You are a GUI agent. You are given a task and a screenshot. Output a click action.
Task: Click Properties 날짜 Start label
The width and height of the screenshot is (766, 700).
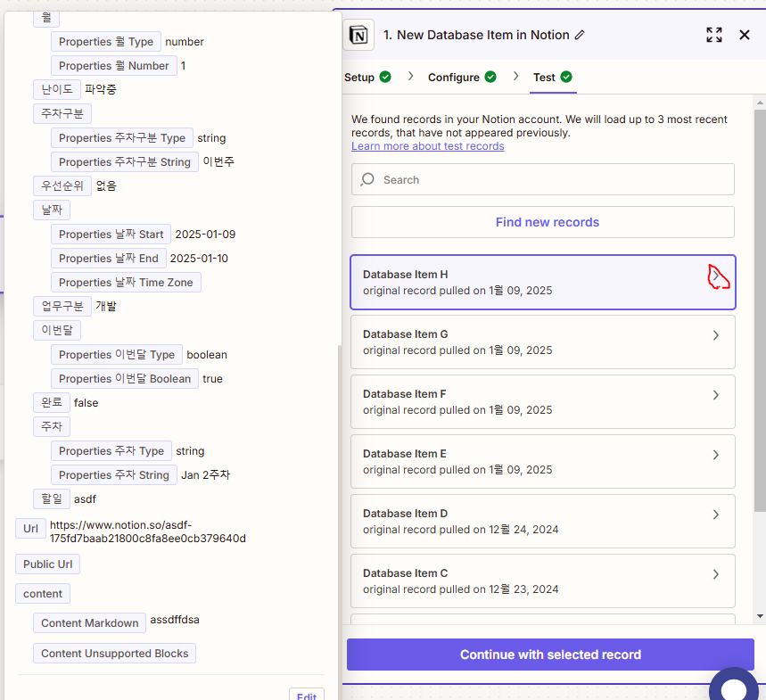[111, 234]
